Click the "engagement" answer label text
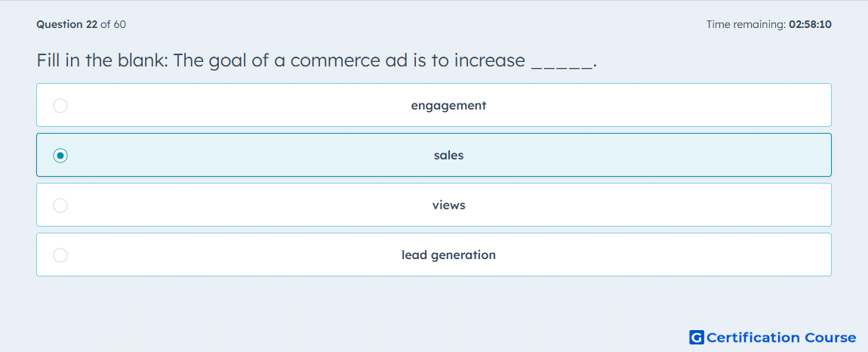 tap(448, 105)
